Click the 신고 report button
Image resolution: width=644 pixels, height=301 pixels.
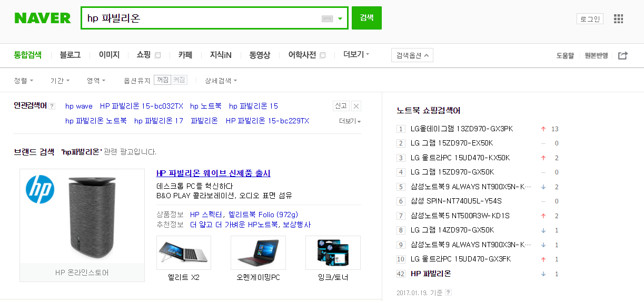341,106
